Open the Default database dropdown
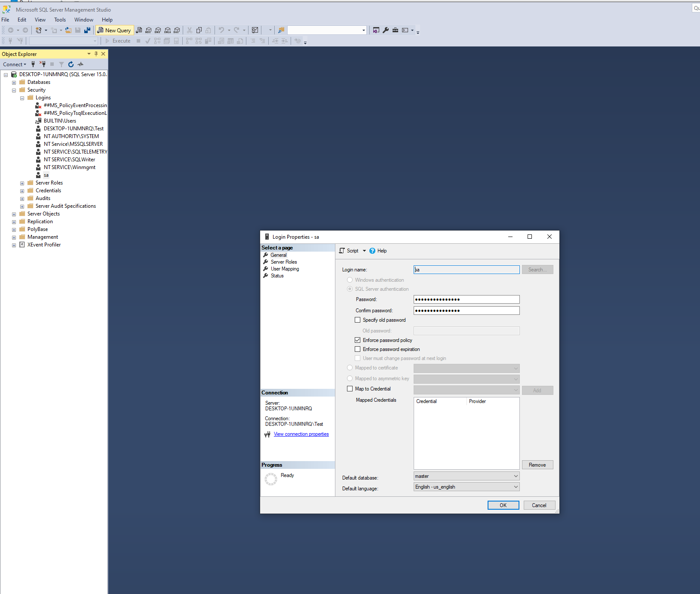 [467, 476]
